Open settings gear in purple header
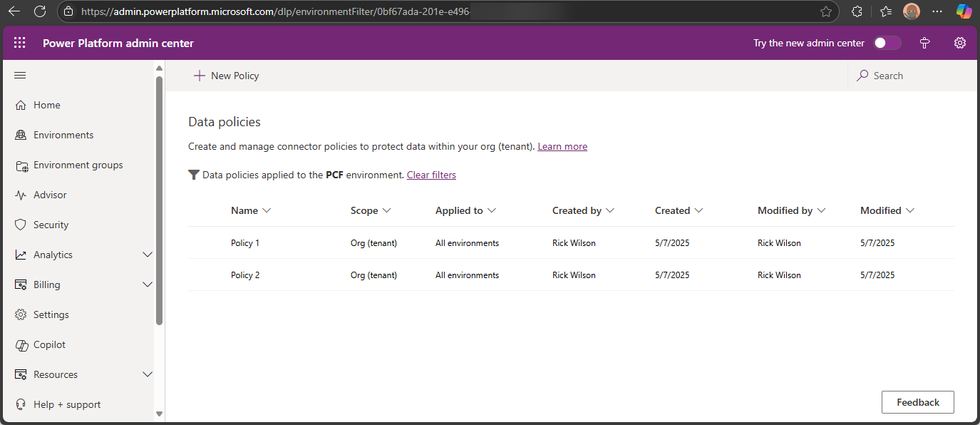The height and width of the screenshot is (425, 980). [960, 43]
